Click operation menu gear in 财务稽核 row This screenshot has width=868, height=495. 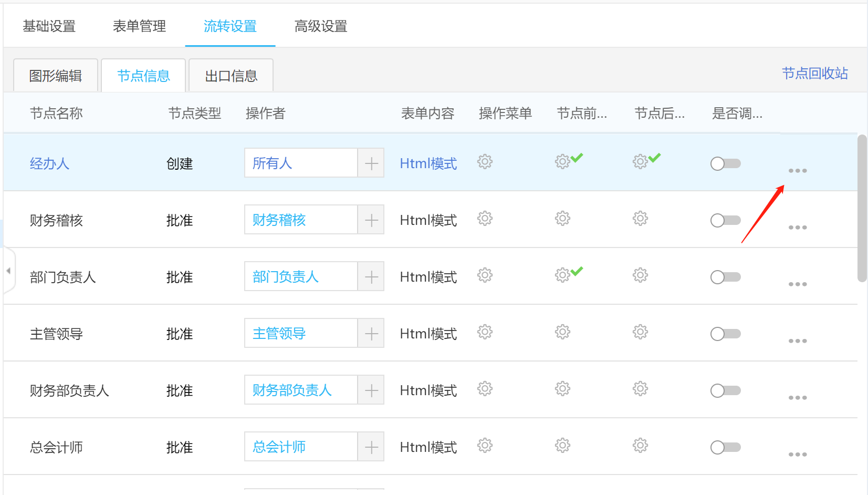point(485,219)
